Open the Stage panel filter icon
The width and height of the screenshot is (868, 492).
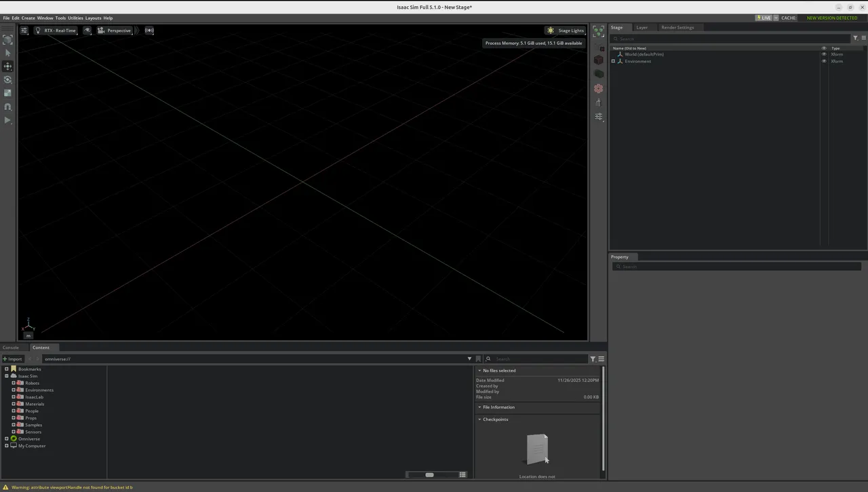tap(856, 38)
